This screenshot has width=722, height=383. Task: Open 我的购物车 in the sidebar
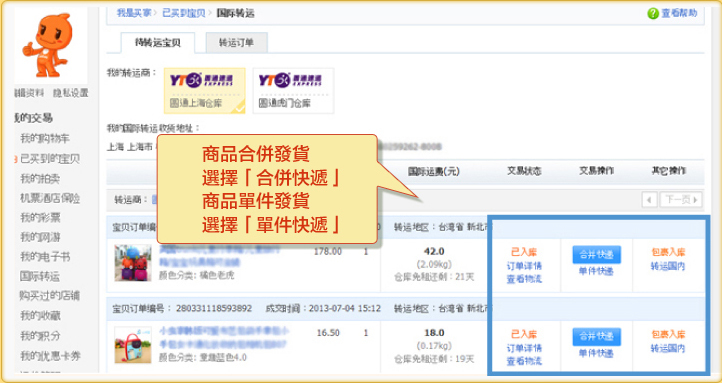45,139
